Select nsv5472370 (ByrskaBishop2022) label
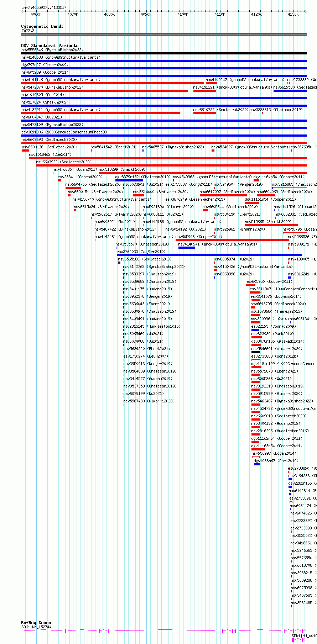The image size is (317, 644). coord(52,87)
